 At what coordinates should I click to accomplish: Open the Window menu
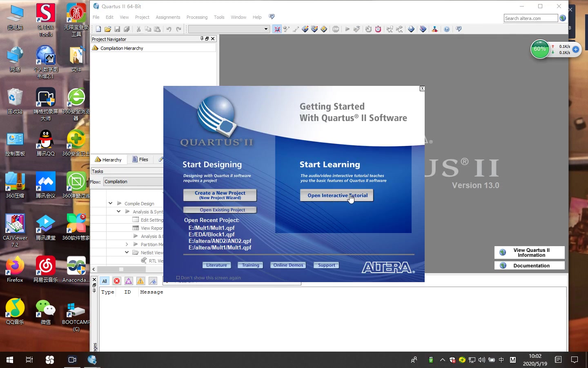(238, 17)
